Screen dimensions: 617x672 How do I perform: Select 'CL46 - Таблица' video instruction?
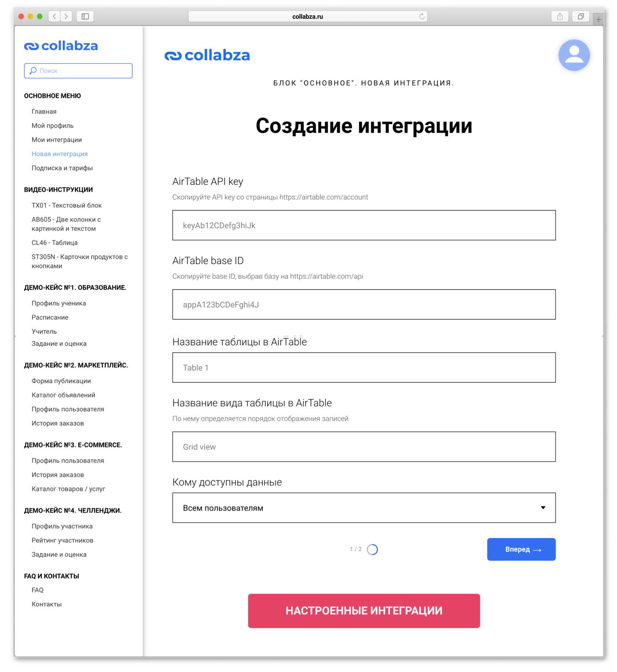54,242
